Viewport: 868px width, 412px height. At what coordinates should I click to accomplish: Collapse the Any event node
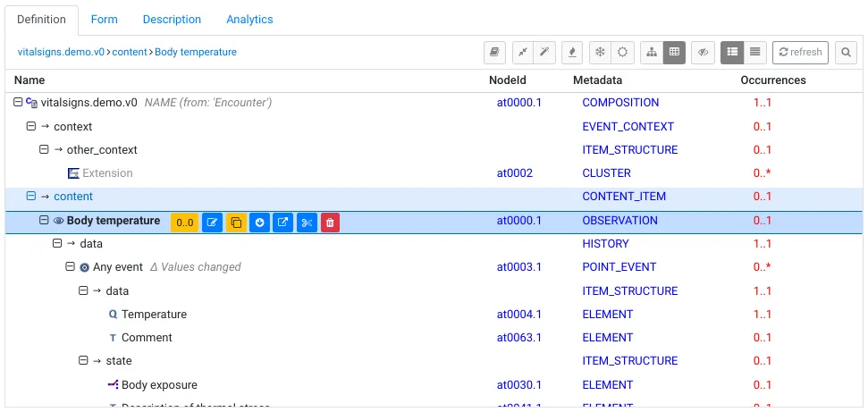pyautogui.click(x=71, y=267)
